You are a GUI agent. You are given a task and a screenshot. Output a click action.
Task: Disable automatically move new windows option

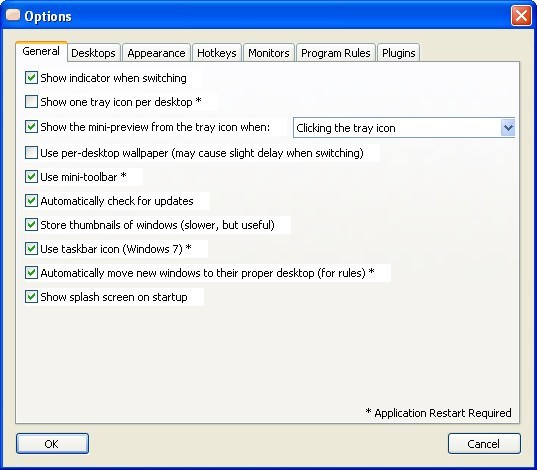(x=31, y=273)
